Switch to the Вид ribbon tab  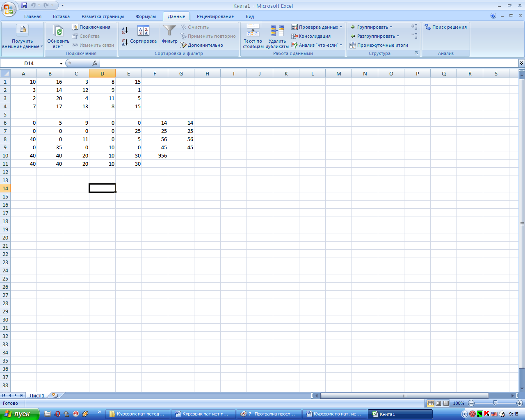(x=250, y=16)
